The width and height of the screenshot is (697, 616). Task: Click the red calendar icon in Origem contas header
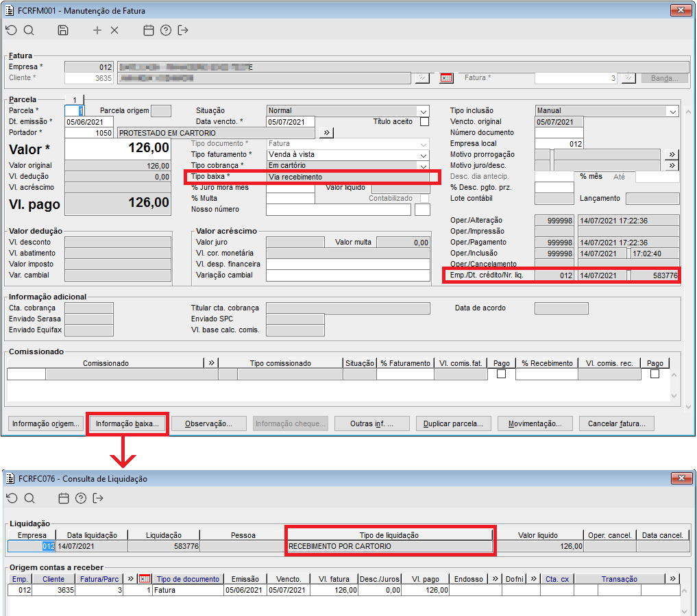pos(144,579)
